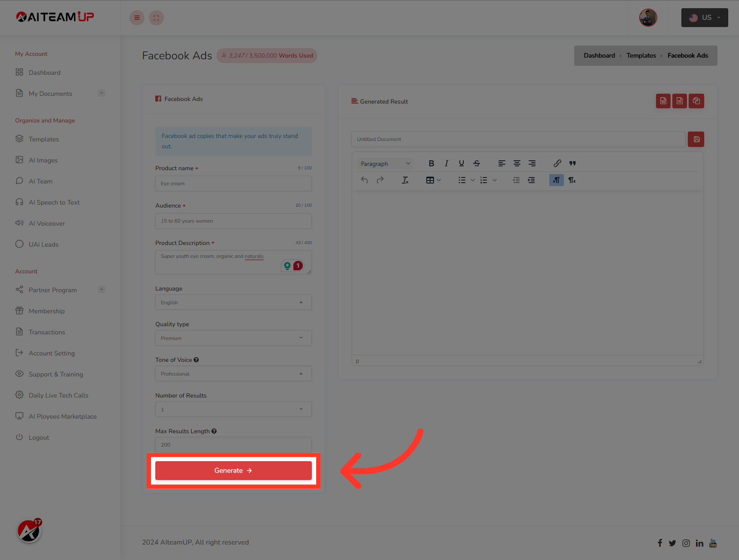The width and height of the screenshot is (739, 560).
Task: Open the Language dropdown set to English
Action: 234,302
